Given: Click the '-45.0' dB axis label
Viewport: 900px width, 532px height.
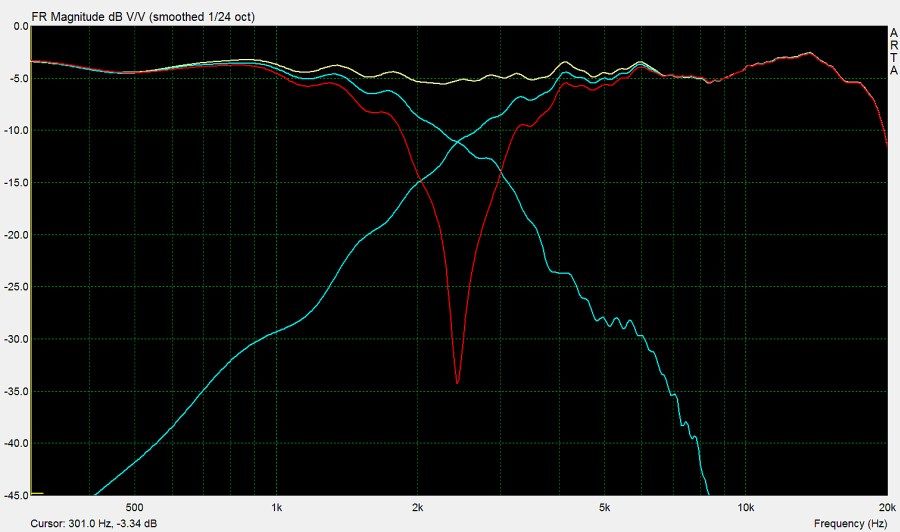Looking at the screenshot, I should pyautogui.click(x=17, y=495).
